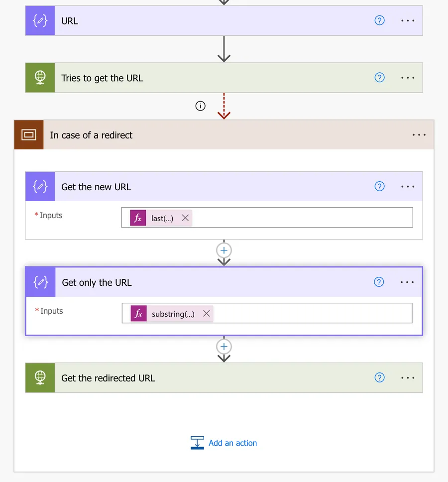The height and width of the screenshot is (482, 448).
Task: Open help for the URL action
Action: tap(379, 21)
